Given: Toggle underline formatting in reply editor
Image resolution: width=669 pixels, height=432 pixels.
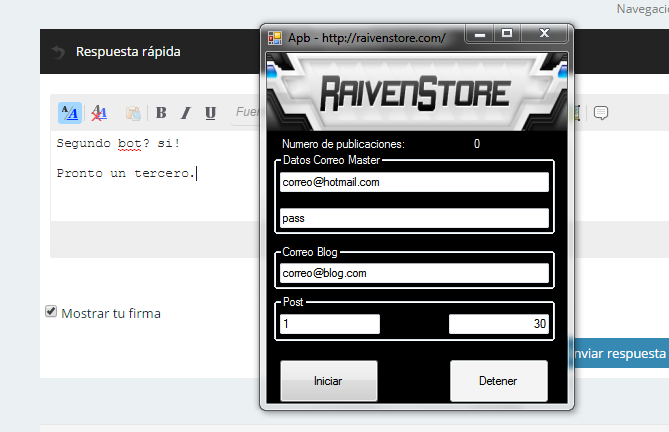Looking at the screenshot, I should click(x=210, y=113).
